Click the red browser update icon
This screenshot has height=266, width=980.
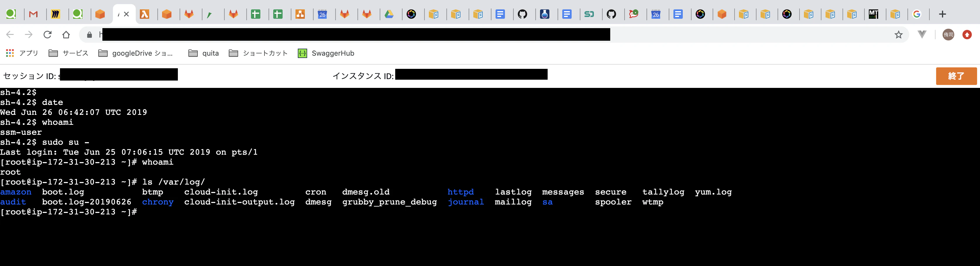(967, 35)
